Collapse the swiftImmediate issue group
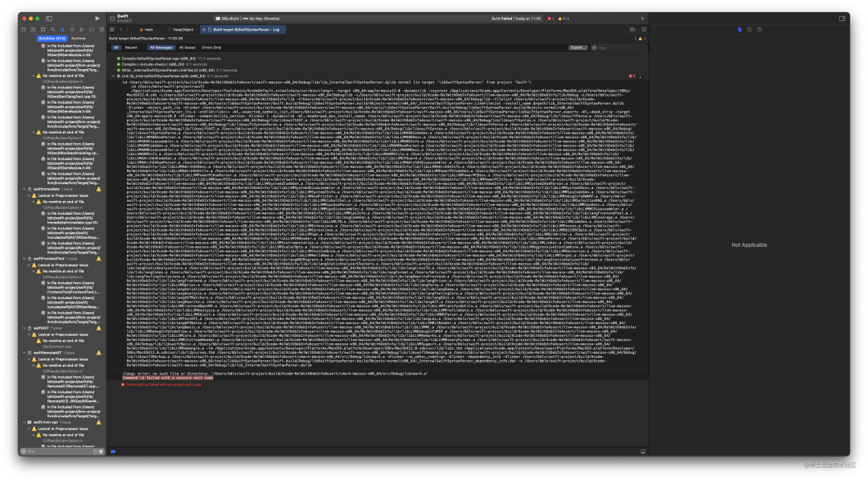 click(x=24, y=189)
